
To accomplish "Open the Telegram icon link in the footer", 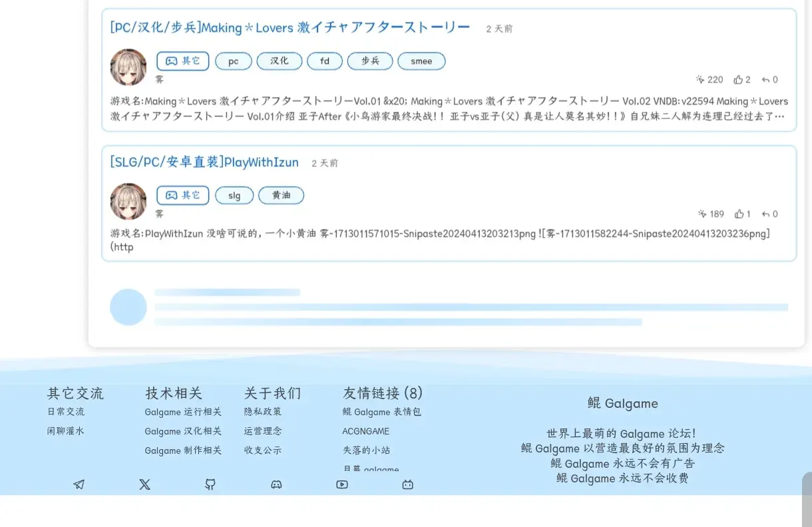I will [79, 484].
